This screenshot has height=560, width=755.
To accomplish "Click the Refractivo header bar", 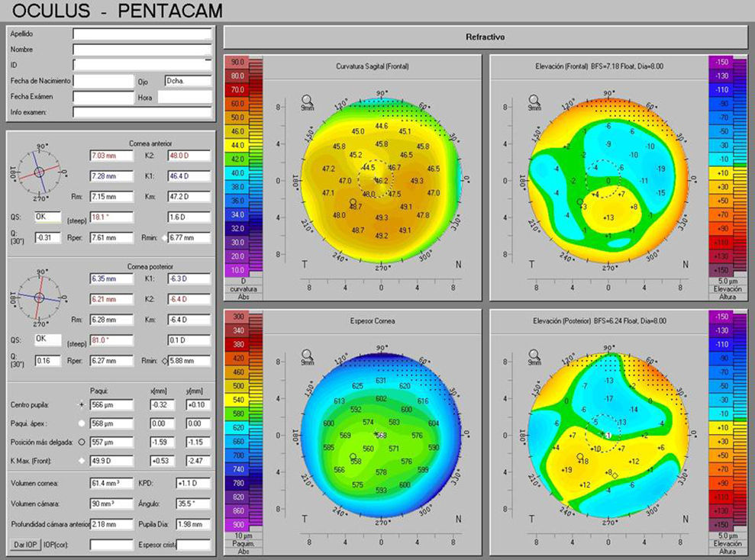I will click(485, 37).
